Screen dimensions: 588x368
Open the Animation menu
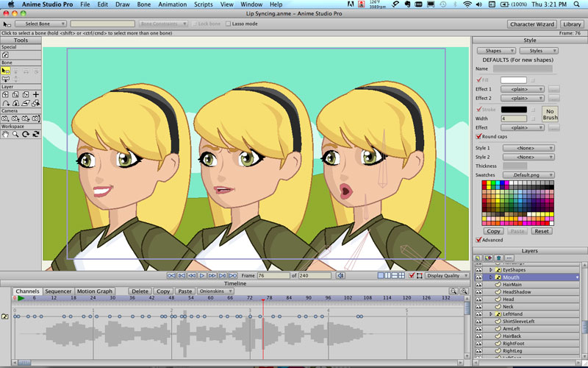click(173, 4)
